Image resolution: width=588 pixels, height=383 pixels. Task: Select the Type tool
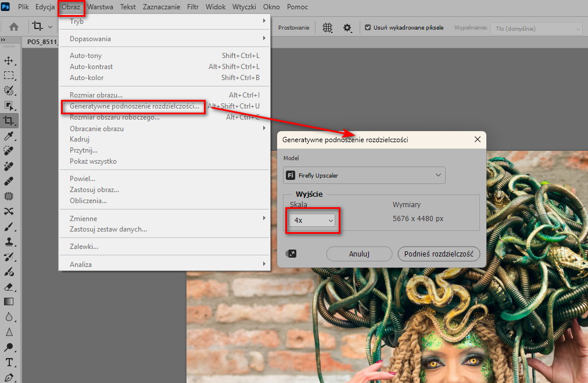[x=9, y=363]
